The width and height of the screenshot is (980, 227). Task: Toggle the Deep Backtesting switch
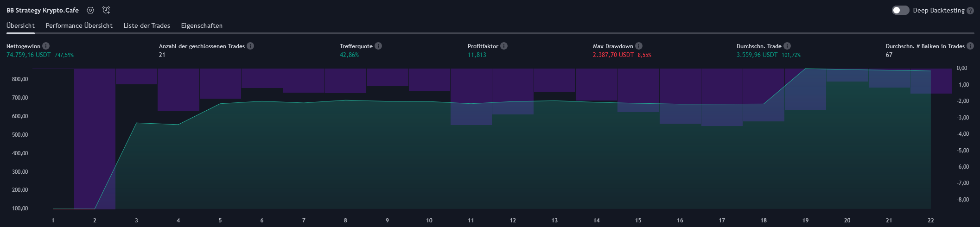pyautogui.click(x=901, y=10)
